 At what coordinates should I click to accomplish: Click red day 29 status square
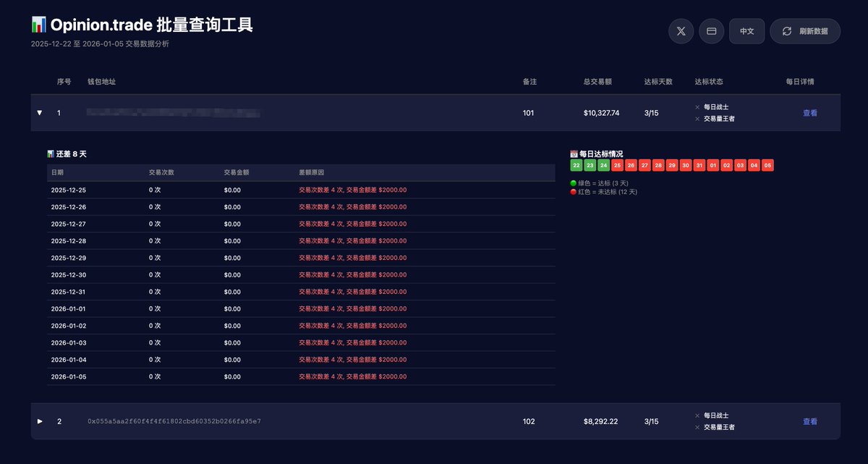point(672,165)
